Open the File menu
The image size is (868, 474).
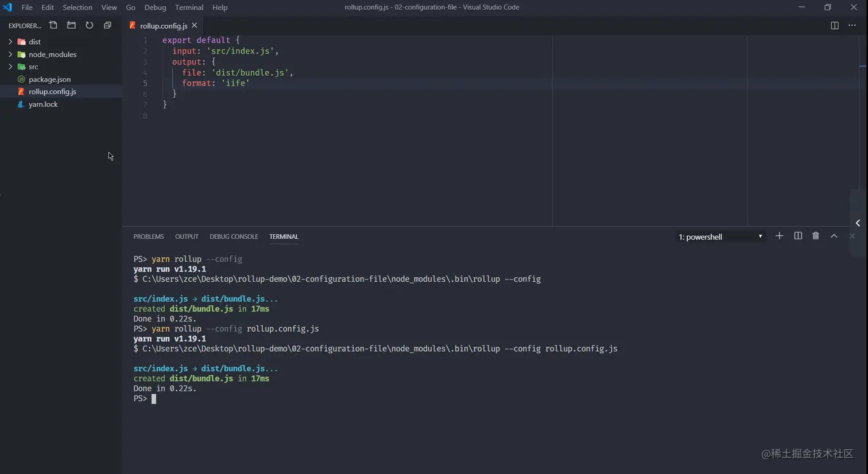point(27,7)
